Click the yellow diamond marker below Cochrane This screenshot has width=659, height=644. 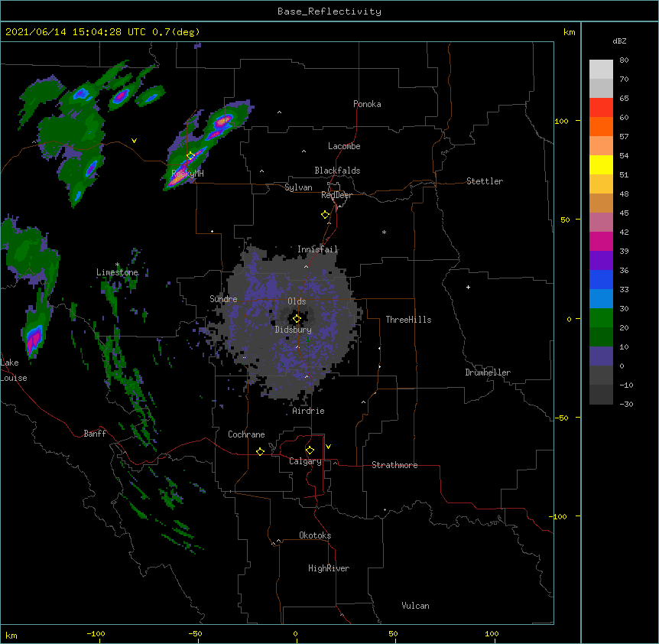point(260,451)
